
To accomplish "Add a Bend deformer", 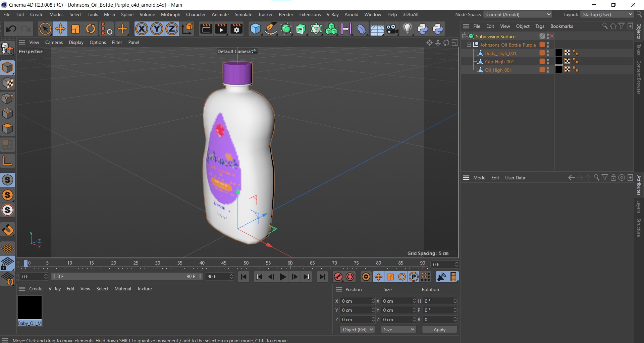I will (x=361, y=29).
